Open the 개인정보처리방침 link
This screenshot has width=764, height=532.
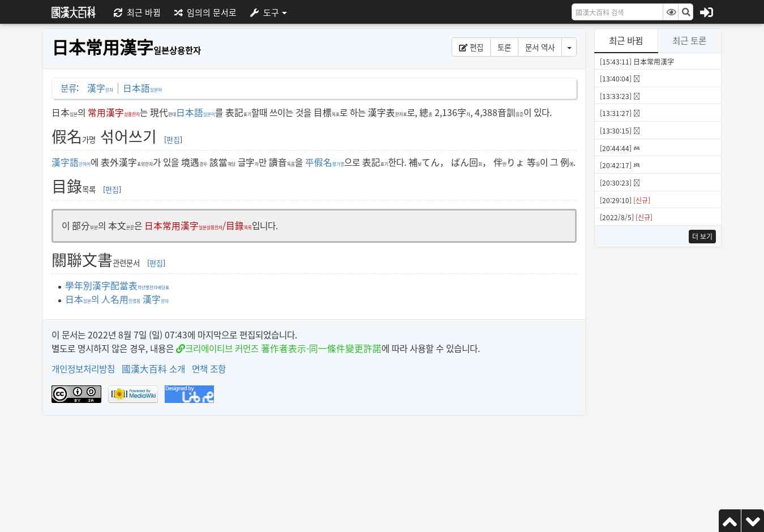83,368
